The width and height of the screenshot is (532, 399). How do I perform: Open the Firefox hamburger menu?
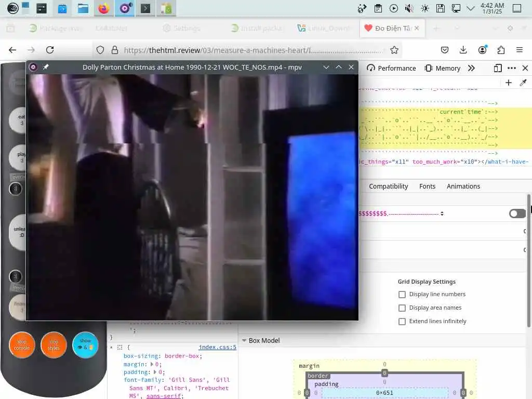point(520,50)
